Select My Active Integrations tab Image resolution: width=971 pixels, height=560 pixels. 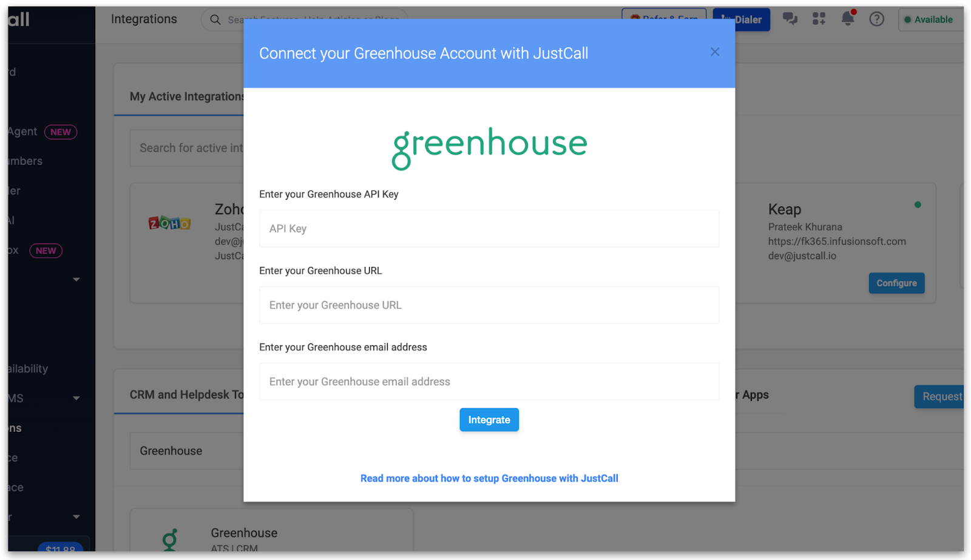click(x=186, y=97)
